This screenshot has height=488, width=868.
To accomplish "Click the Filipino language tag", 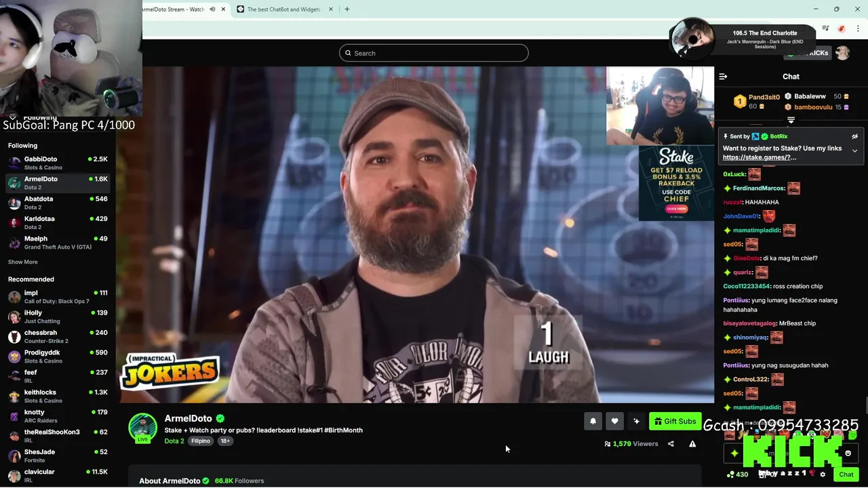I will click(200, 441).
